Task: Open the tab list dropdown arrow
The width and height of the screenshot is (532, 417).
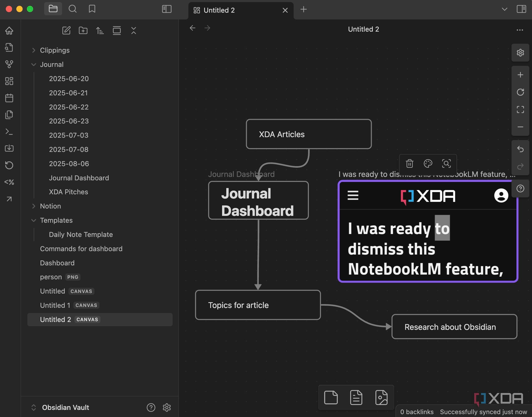Action: point(504,9)
